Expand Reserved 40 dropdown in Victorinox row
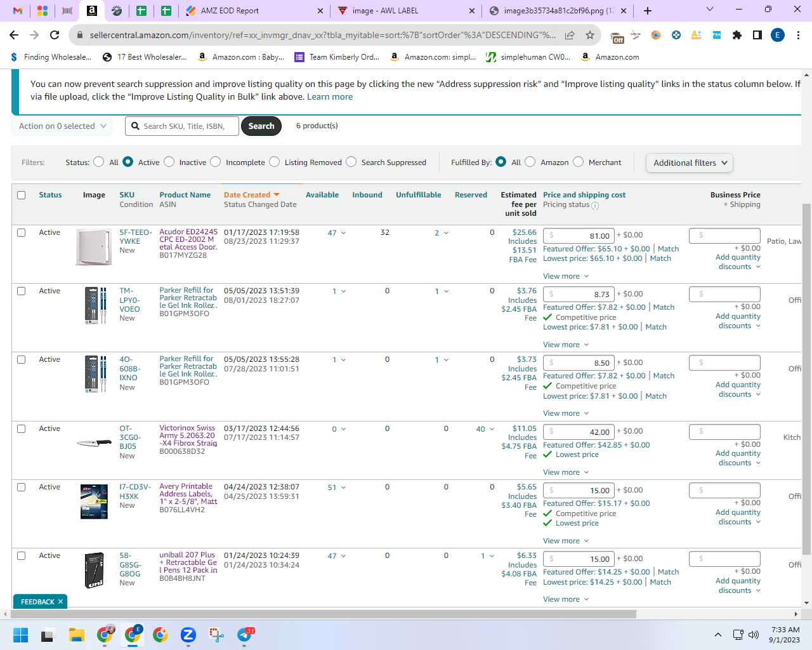 pyautogui.click(x=485, y=429)
